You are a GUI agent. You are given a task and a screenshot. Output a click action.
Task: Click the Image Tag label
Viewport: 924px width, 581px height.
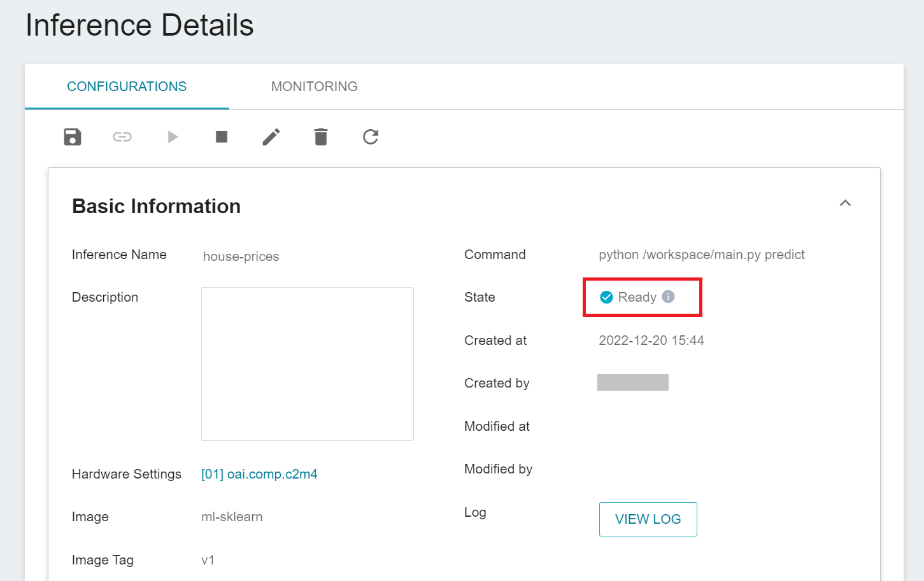click(x=103, y=560)
